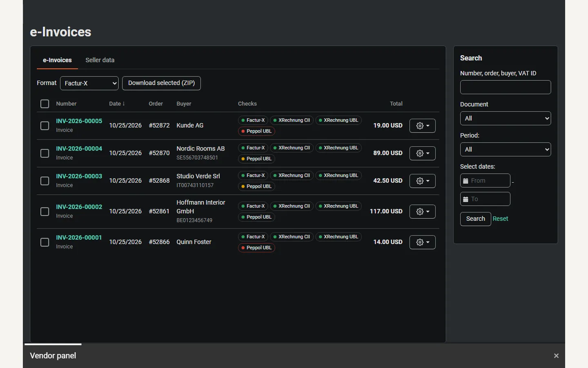Click the XRechnung CII badge for Hoffmann Interior
This screenshot has width=588, height=368.
[x=292, y=206]
